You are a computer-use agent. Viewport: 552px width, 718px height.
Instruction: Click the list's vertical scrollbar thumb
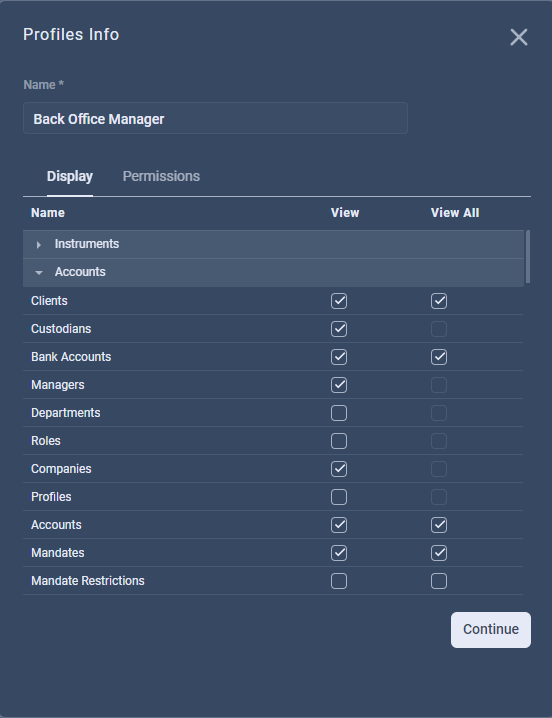528,257
